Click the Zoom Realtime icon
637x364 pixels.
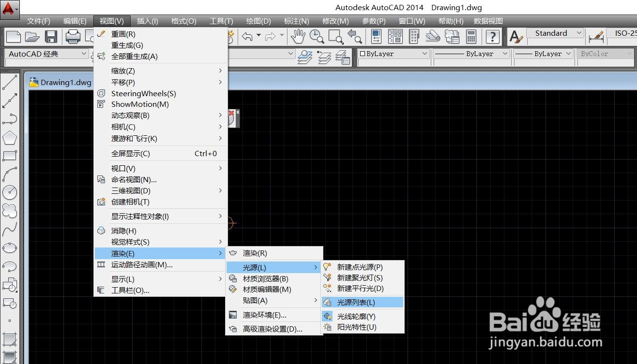(317, 36)
